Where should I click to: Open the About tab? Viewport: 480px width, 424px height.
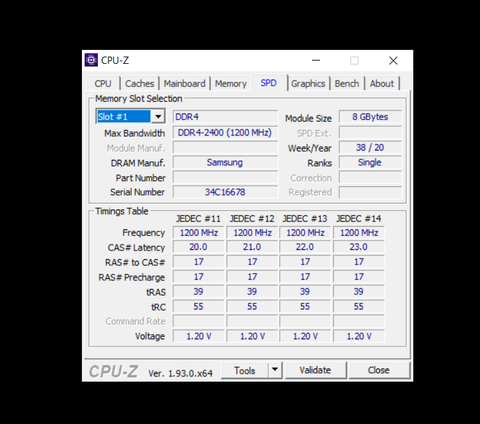tap(382, 83)
